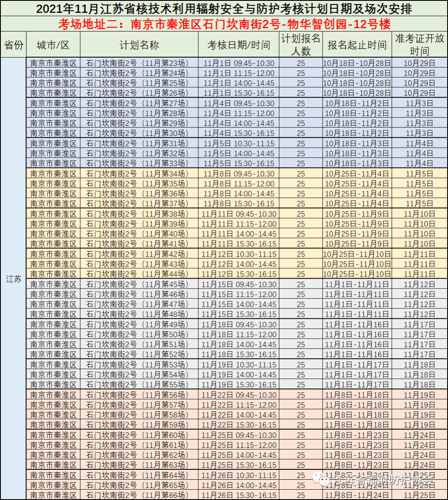448x500 pixels.
Task: Select the red 考场地址二 address row
Action: [x=224, y=24]
